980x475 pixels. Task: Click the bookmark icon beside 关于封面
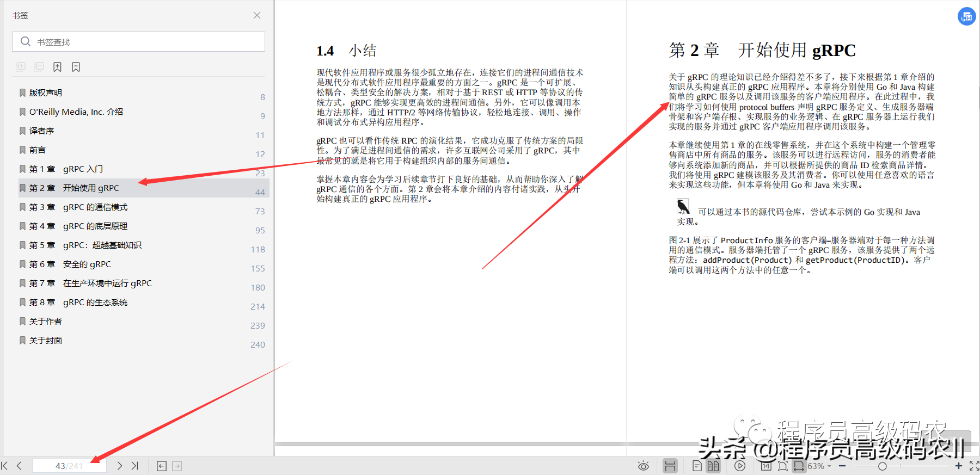(x=22, y=341)
